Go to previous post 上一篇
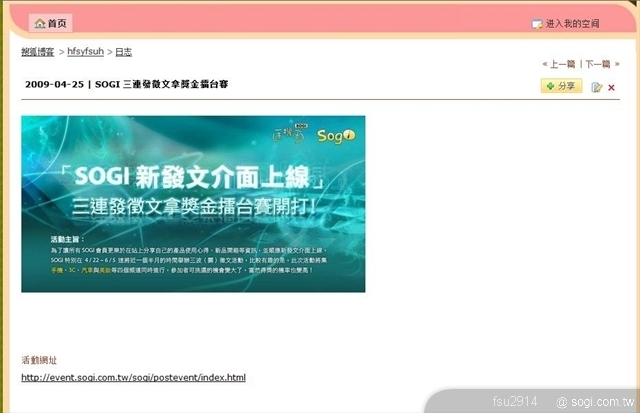 (562, 64)
